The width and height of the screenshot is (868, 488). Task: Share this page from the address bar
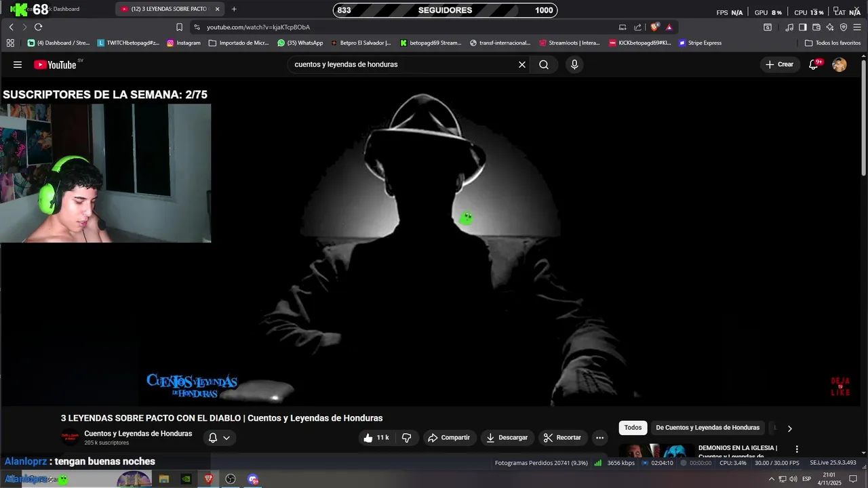[637, 27]
